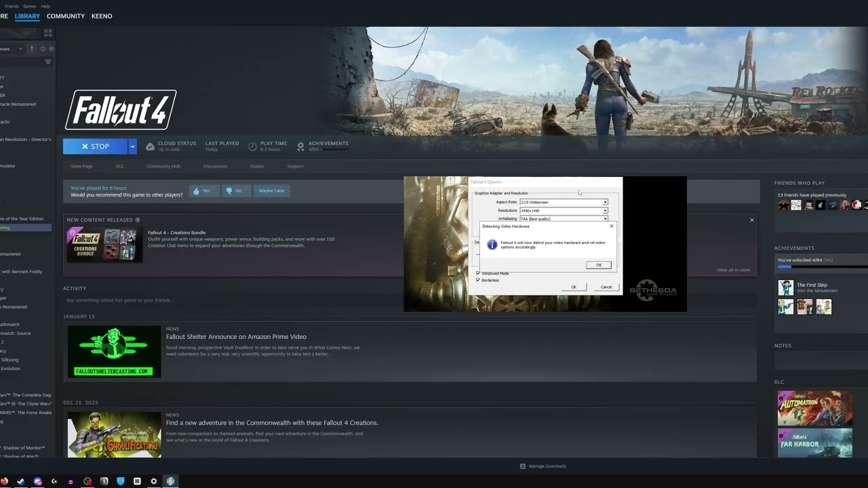Open the Guides link
Viewport: 868px width, 488px height.
click(x=257, y=166)
